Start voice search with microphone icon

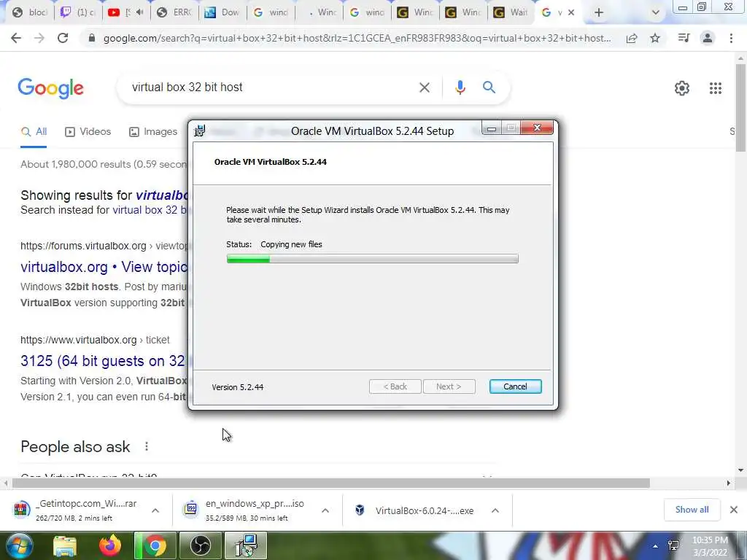point(460,87)
